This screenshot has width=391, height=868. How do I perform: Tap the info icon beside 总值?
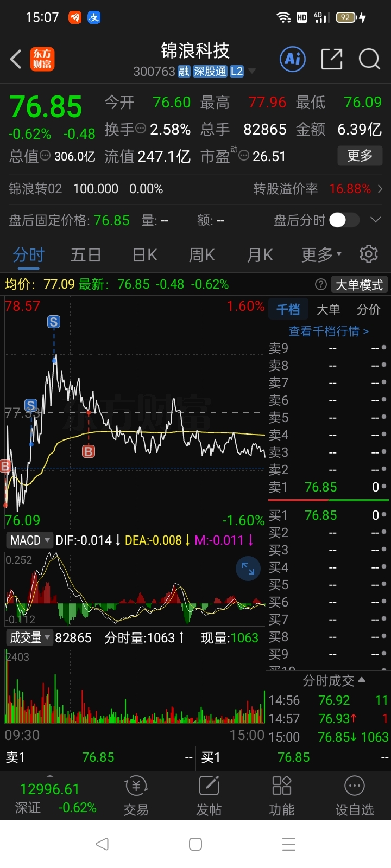click(46, 156)
